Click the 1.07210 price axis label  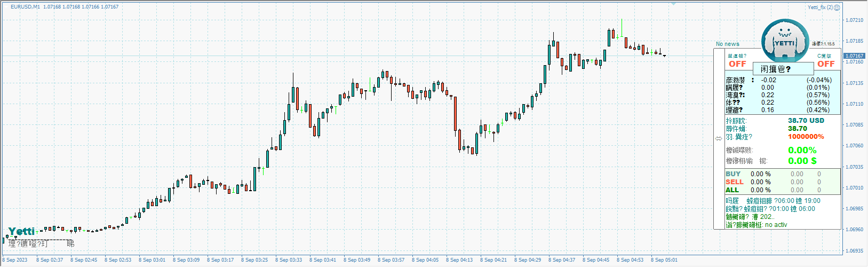(855, 20)
